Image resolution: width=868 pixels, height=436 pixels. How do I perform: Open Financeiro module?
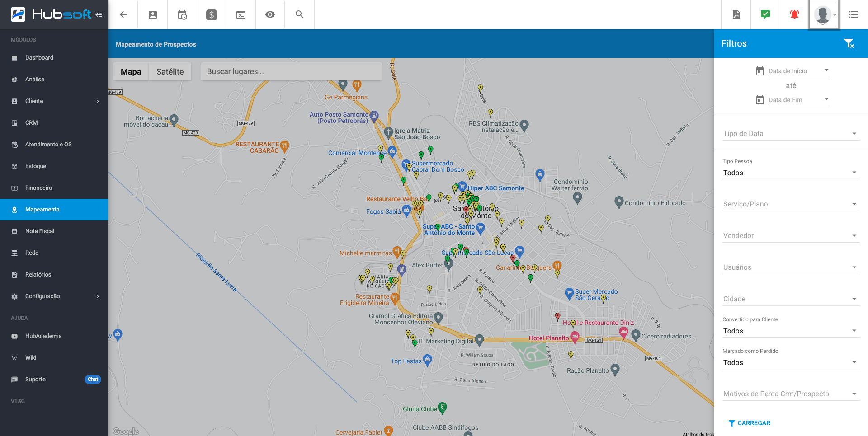[x=54, y=188]
